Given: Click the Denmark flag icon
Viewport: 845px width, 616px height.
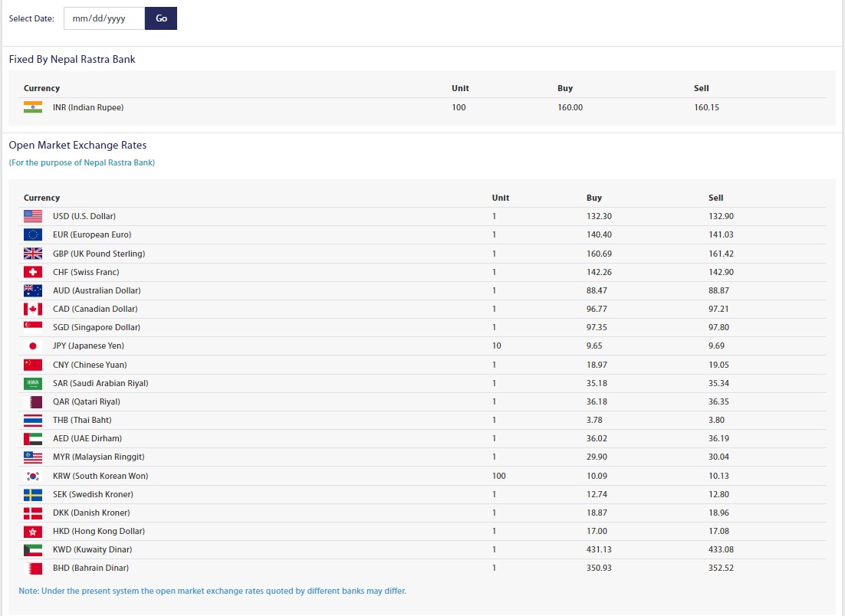Looking at the screenshot, I should (33, 513).
